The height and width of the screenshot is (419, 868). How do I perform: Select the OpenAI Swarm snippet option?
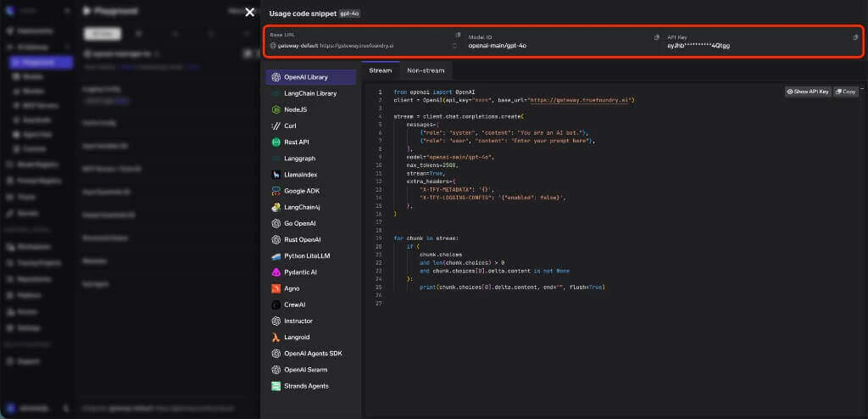tap(311, 370)
